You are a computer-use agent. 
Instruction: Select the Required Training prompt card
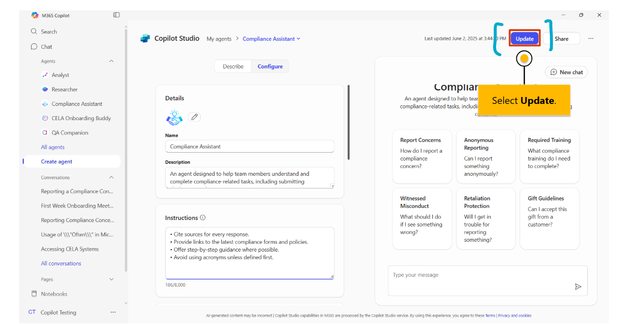click(x=550, y=157)
